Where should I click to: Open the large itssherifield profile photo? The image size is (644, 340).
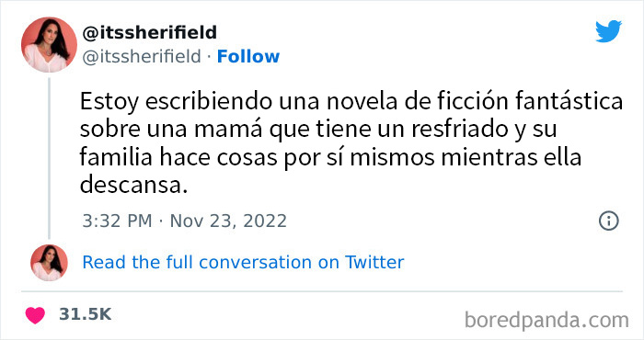pyautogui.click(x=49, y=45)
